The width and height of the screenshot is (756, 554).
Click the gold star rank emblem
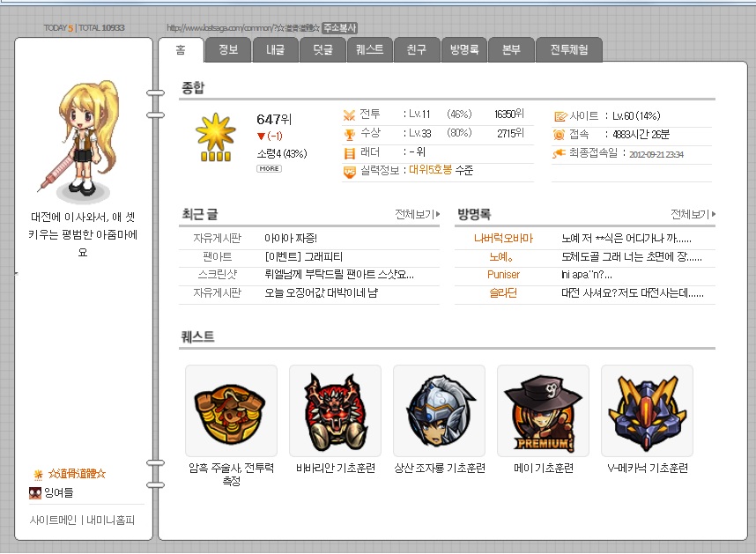point(216,137)
